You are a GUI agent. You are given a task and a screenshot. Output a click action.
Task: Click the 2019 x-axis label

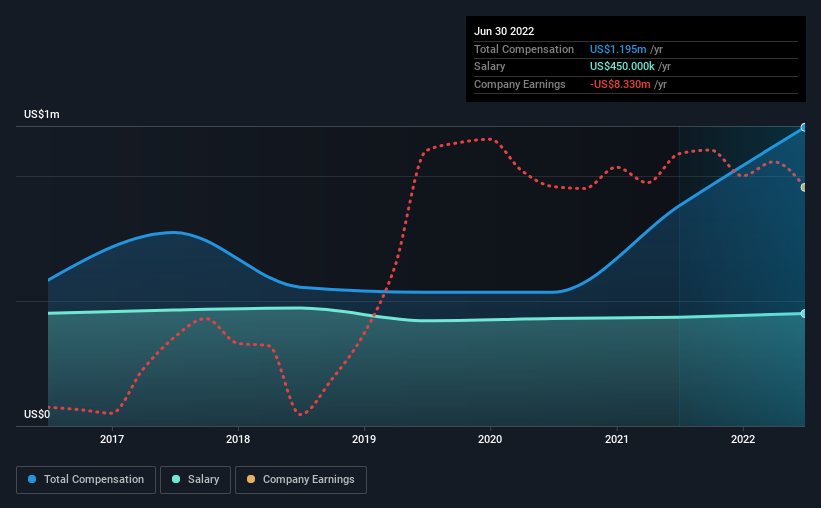click(364, 439)
